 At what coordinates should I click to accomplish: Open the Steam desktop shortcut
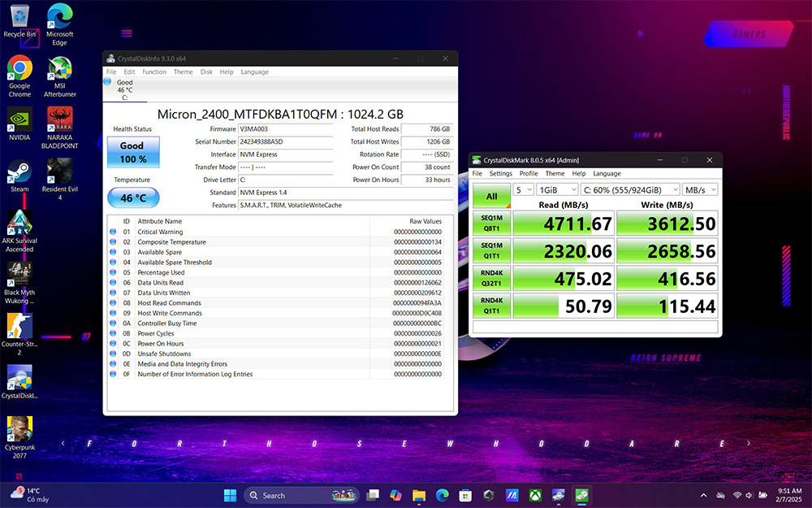19,172
